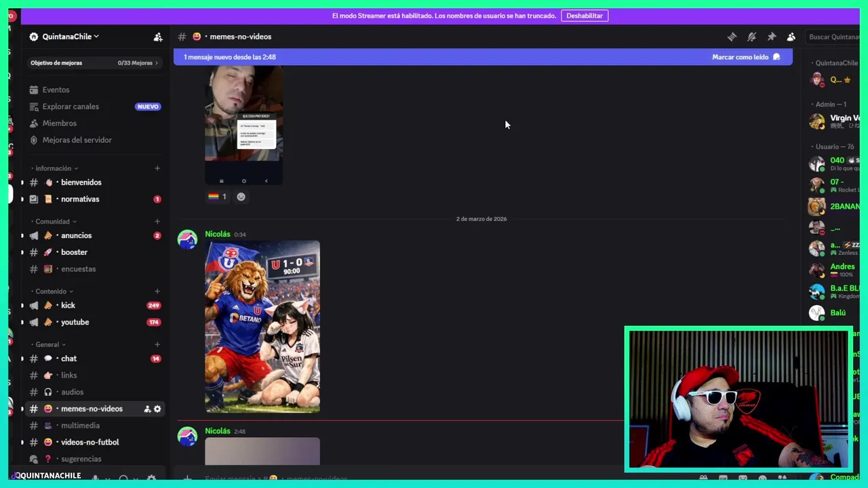Add channel to Contenido category
Viewport: 868px width, 488px height.
(x=157, y=291)
